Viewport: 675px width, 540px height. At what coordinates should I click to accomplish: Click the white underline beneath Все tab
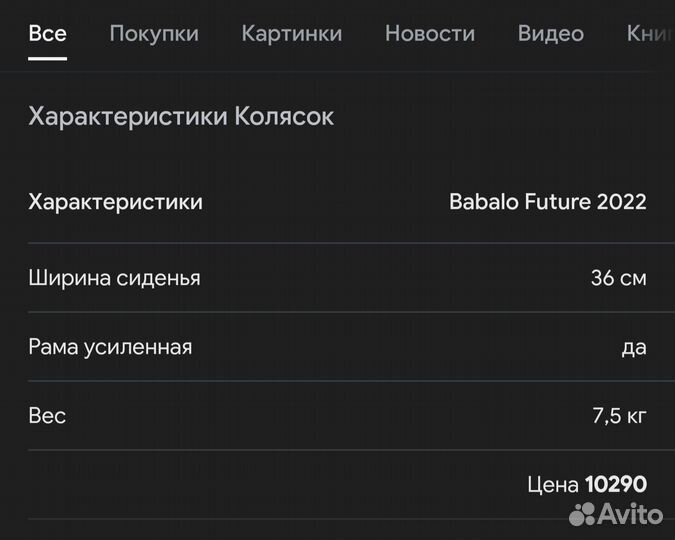point(47,59)
